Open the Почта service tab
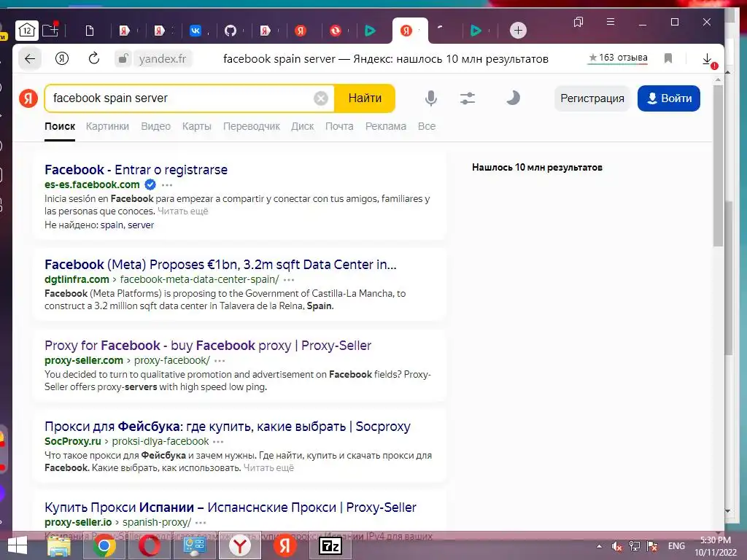Screen dimensions: 747x560 point(339,126)
